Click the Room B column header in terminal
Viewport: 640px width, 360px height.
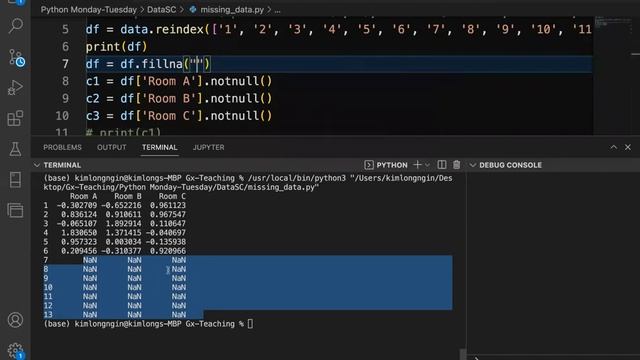tap(128, 196)
